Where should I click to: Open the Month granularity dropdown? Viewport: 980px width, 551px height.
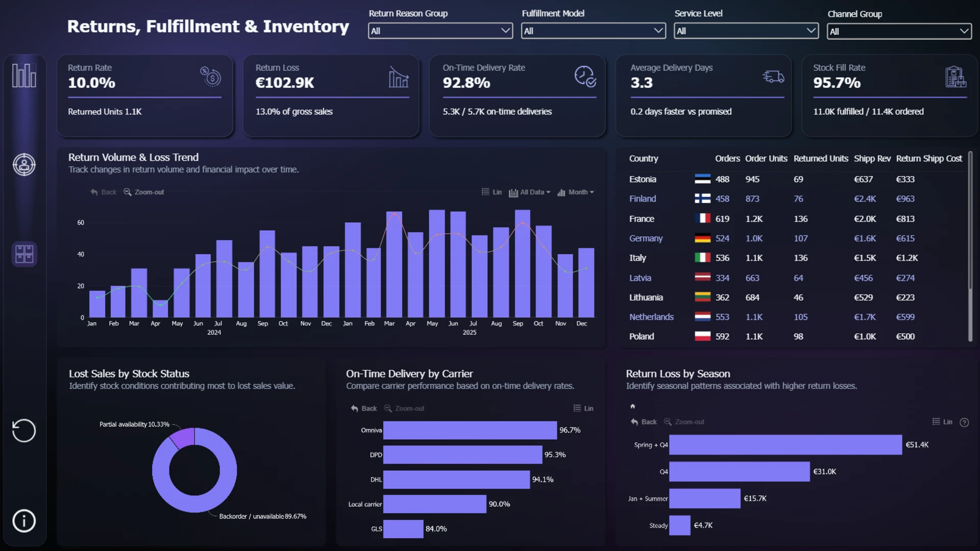576,192
